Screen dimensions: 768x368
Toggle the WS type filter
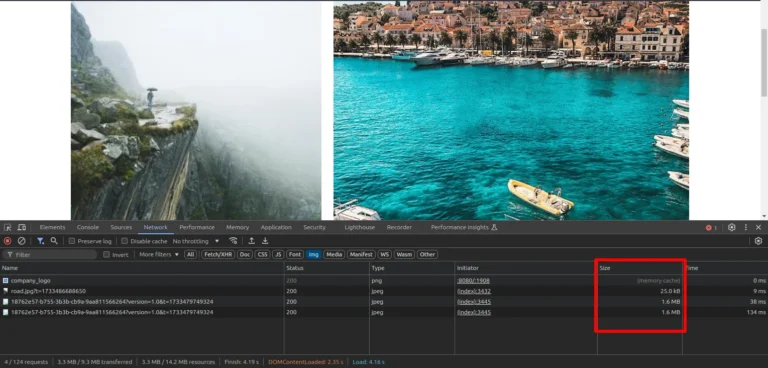[384, 254]
